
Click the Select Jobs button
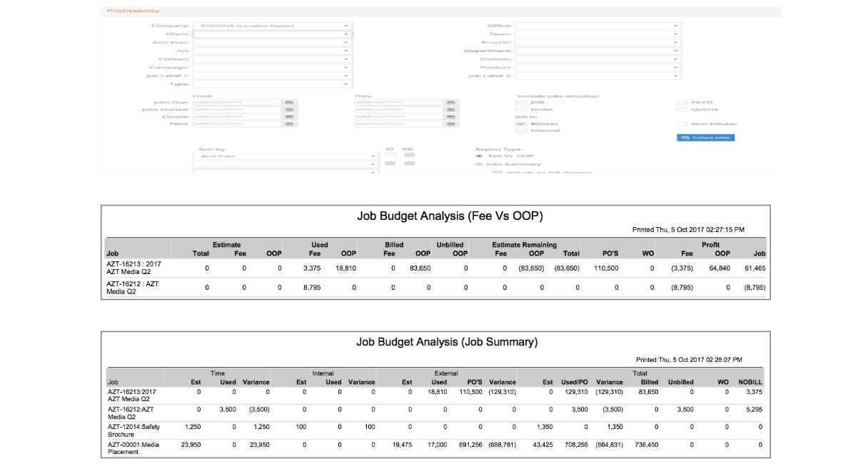pyautogui.click(x=705, y=137)
